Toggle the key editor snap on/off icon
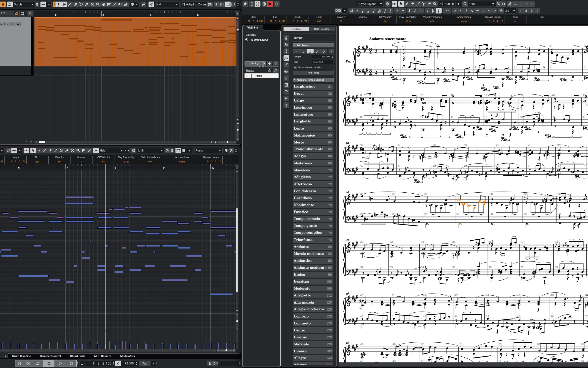This screenshot has width=588, height=368. [96, 150]
